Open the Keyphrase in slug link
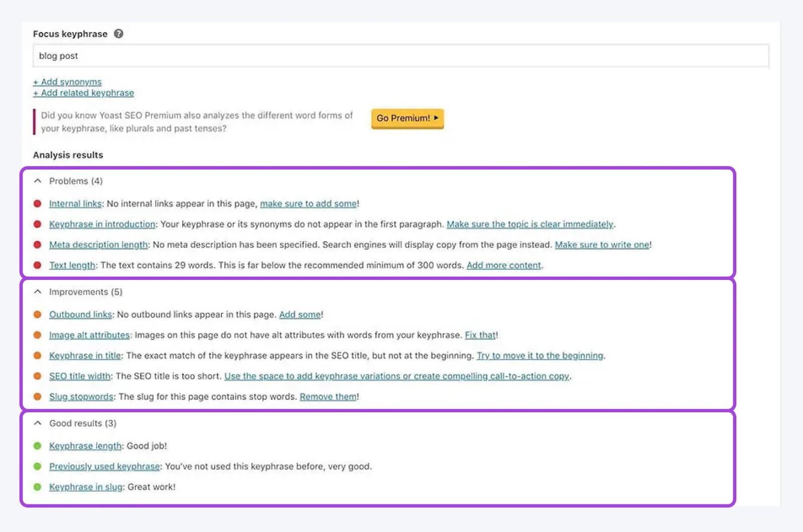Image resolution: width=803 pixels, height=532 pixels. (x=86, y=487)
